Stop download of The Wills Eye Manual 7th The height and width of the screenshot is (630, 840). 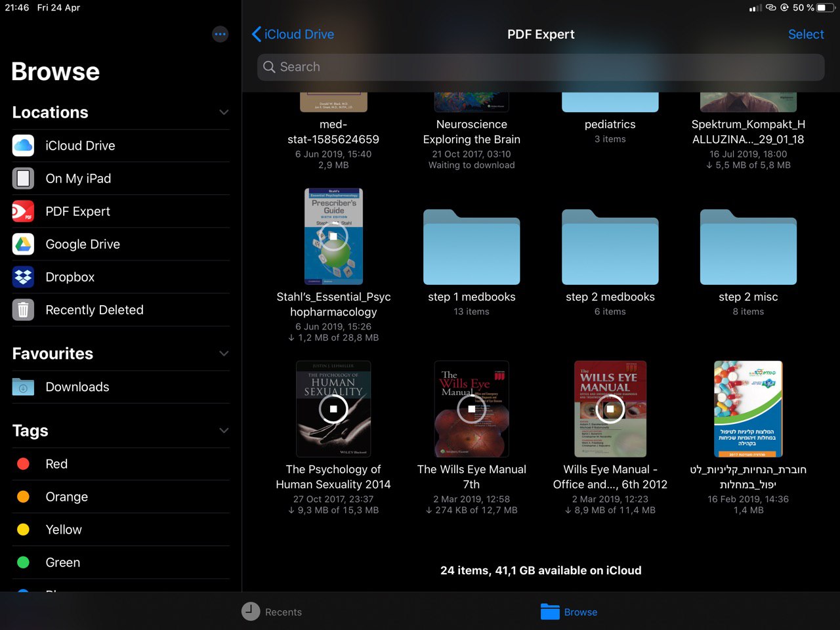coord(471,409)
